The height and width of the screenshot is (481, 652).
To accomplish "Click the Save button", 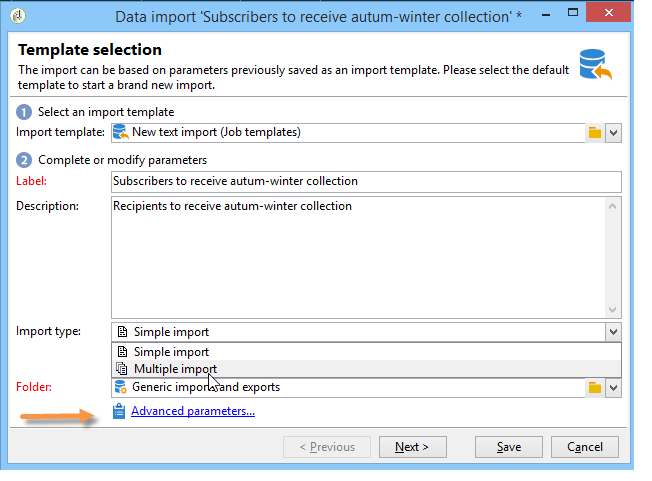I will [509, 447].
